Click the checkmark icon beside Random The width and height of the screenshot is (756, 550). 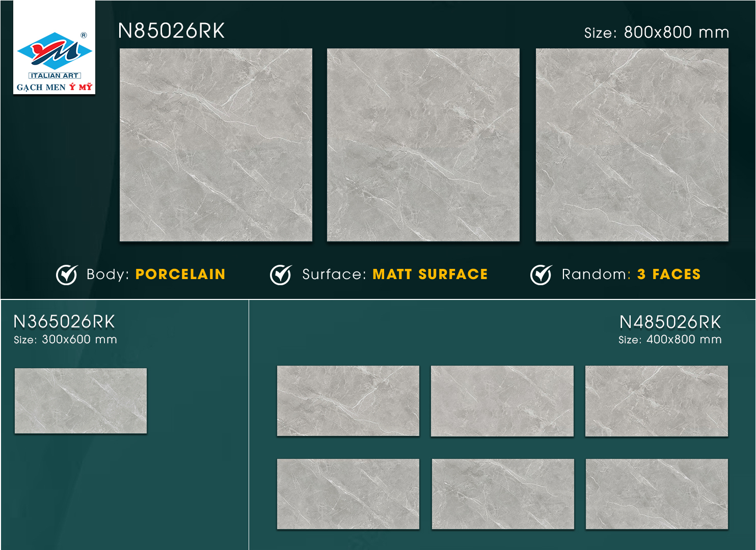click(541, 274)
